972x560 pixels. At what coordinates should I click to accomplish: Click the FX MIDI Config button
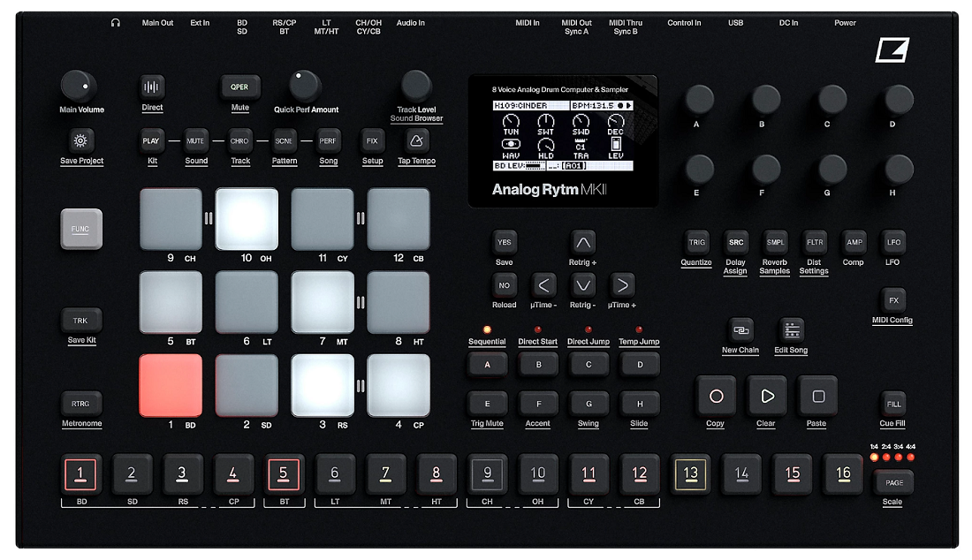(x=893, y=299)
